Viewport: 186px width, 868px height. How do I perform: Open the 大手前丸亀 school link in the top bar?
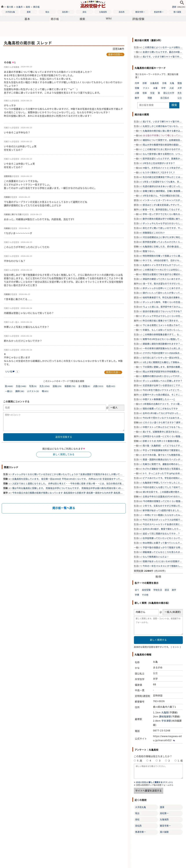[10, 12]
